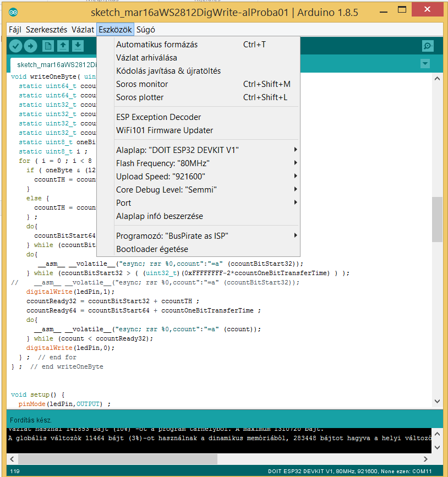The height and width of the screenshot is (477, 448).
Task: Open the Fájl menu
Action: point(15,30)
